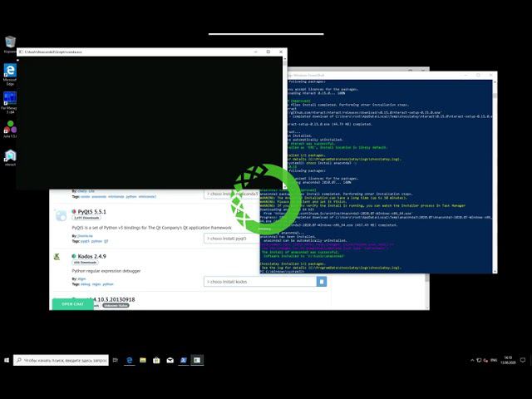This screenshot has width=532, height=399.
Task: Open Task View from the taskbar
Action: pos(116,360)
